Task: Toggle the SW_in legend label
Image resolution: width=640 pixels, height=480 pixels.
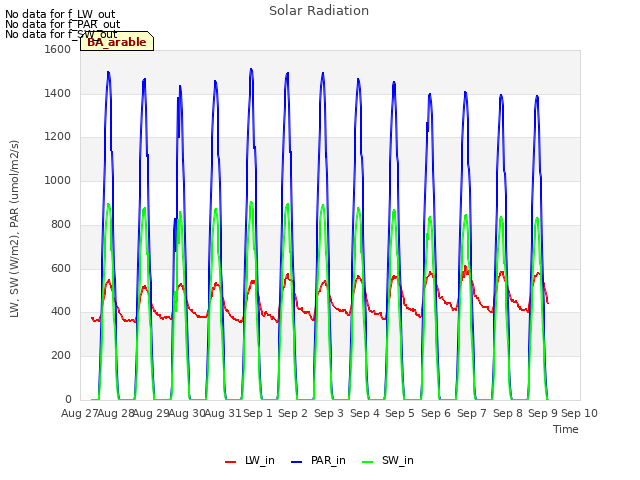Action: pyautogui.click(x=398, y=460)
